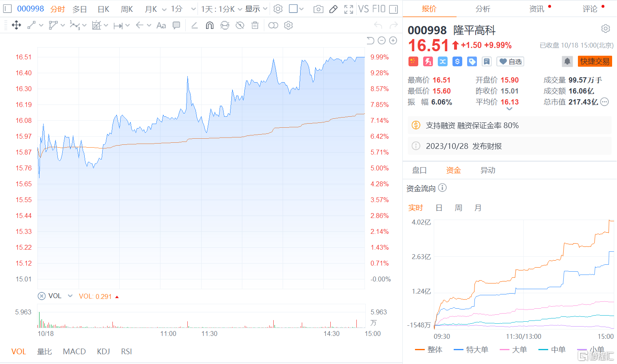The image size is (617, 364).
Task: Open the notes bookmark icon
Action: click(486, 61)
